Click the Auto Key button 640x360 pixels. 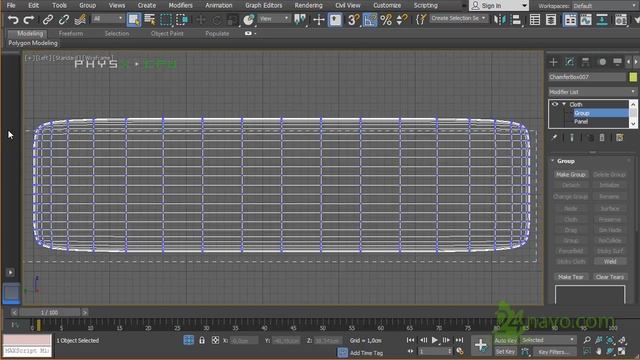coord(506,340)
